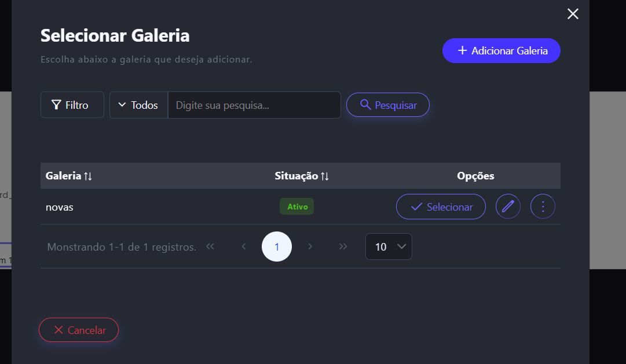Viewport: 626px width, 364px height.
Task: Edit the novas gallery with pencil icon
Action: click(508, 207)
